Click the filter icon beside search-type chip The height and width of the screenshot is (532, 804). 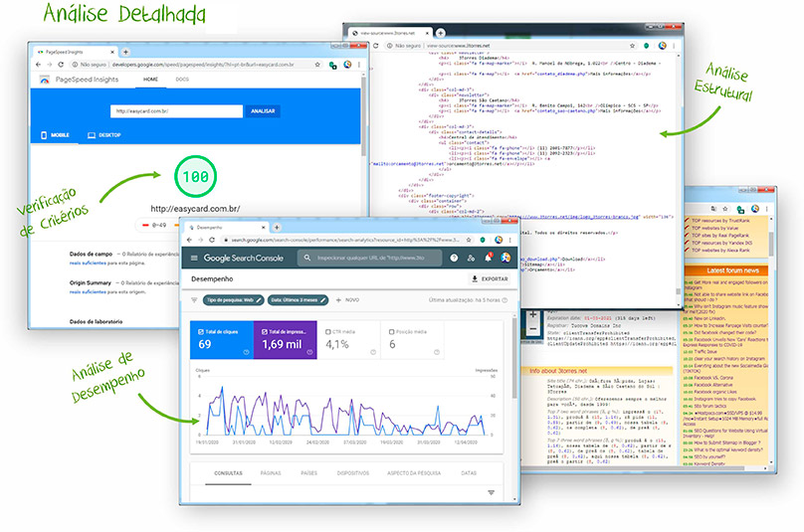(194, 300)
